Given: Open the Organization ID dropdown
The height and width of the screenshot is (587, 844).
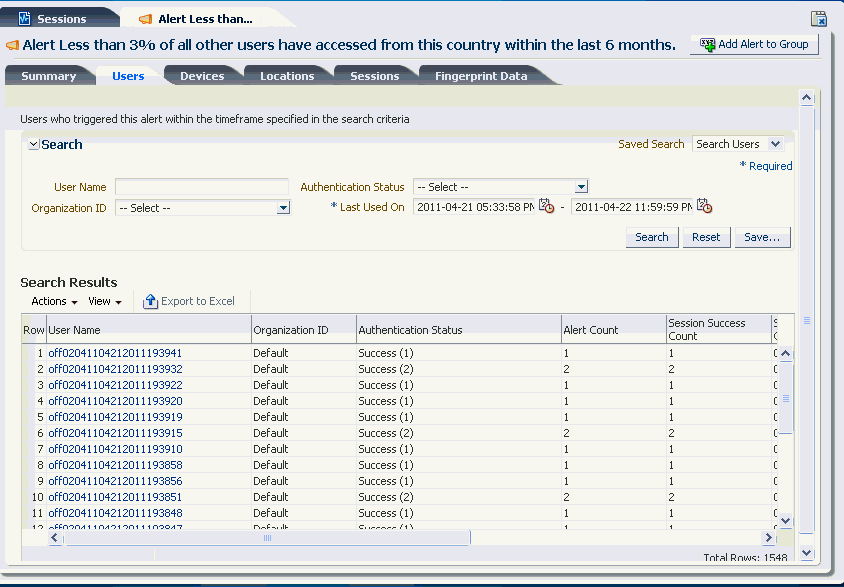Looking at the screenshot, I should pos(283,207).
